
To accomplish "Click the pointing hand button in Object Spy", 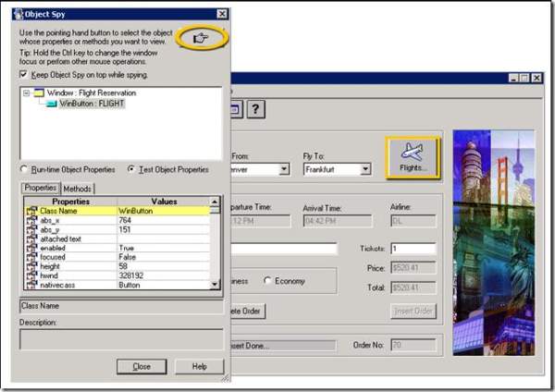I will [201, 38].
